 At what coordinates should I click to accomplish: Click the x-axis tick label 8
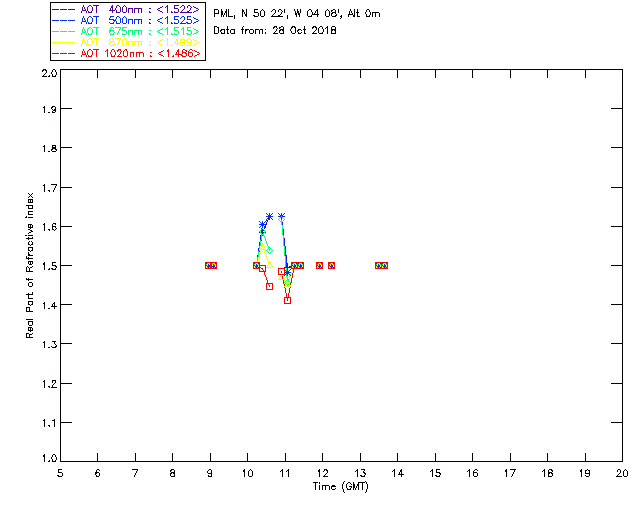pos(173,473)
